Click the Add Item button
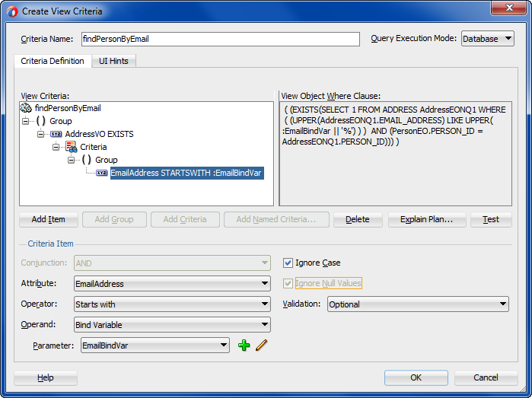 49,219
